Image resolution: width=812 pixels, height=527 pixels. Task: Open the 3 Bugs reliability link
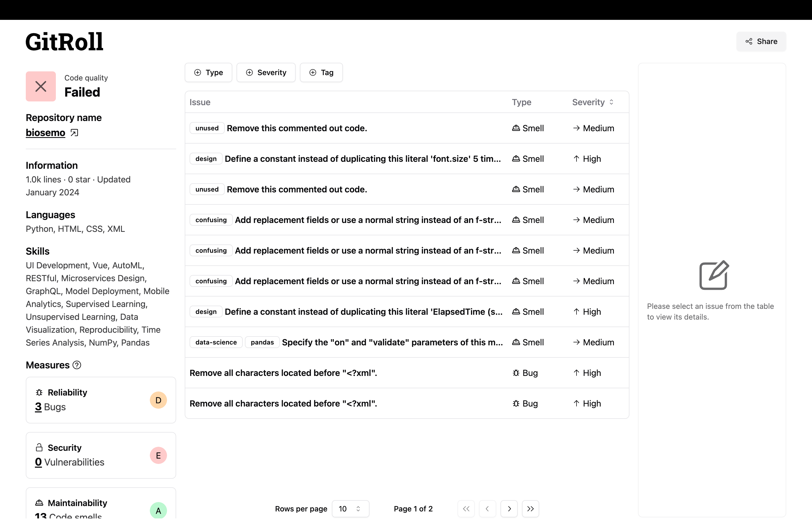[38, 407]
